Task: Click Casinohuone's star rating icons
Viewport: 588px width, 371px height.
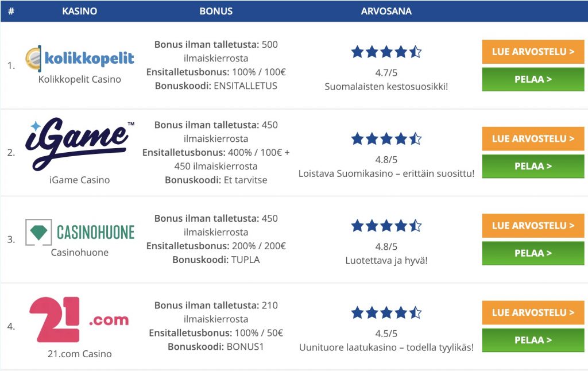Action: (x=386, y=226)
